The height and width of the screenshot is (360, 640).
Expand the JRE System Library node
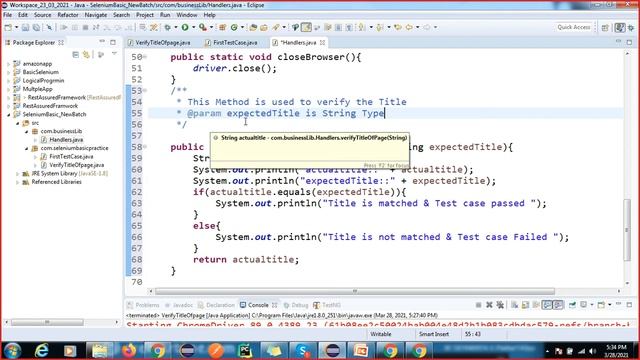tap(18, 174)
